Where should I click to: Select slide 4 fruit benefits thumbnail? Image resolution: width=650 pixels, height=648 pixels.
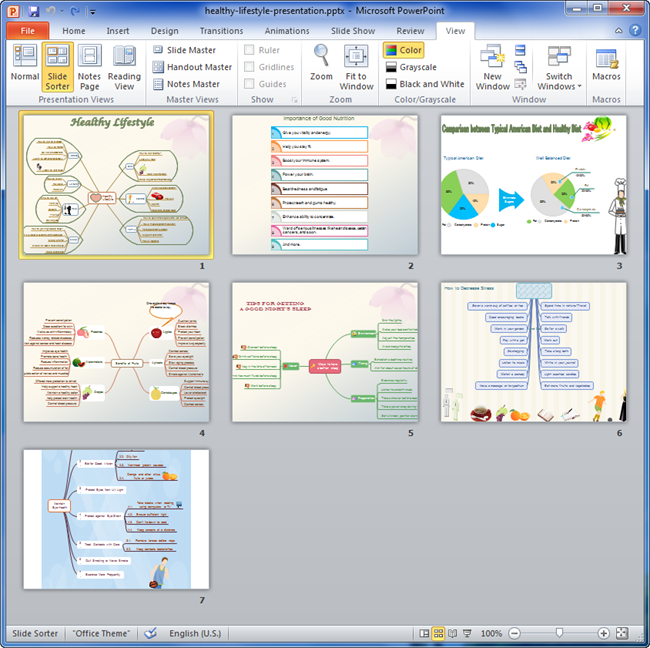point(116,352)
